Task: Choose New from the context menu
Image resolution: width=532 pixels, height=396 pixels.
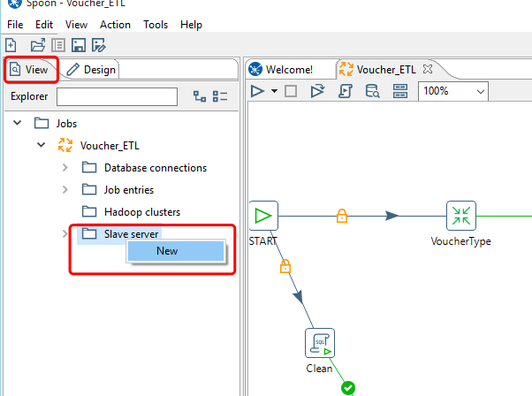Action: pos(175,251)
